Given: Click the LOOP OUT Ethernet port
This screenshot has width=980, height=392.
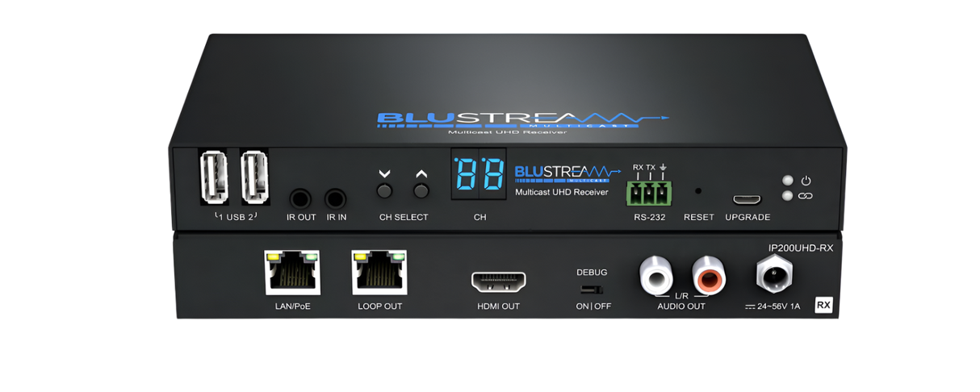Looking at the screenshot, I should coord(379,273).
